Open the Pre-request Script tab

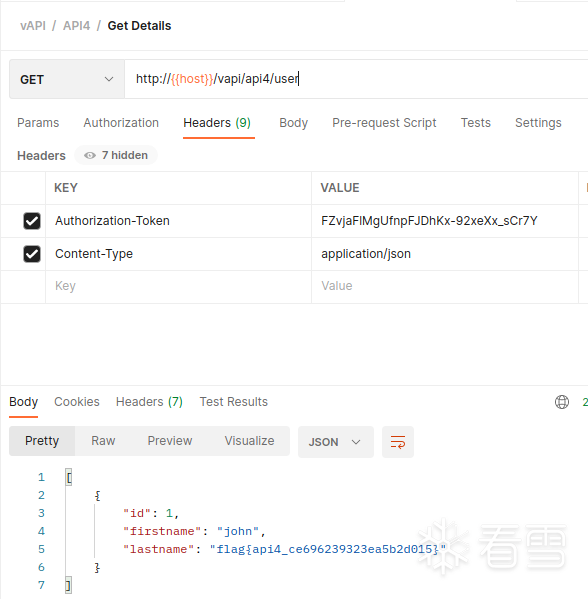(x=384, y=123)
